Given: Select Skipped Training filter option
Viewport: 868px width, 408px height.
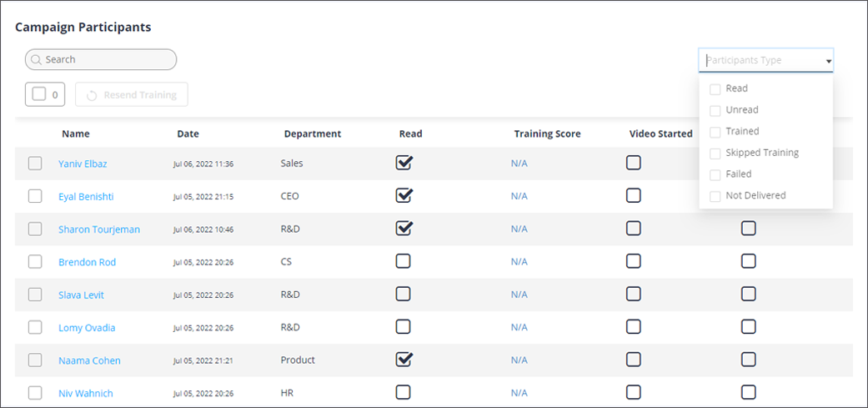Looking at the screenshot, I should click(x=761, y=153).
